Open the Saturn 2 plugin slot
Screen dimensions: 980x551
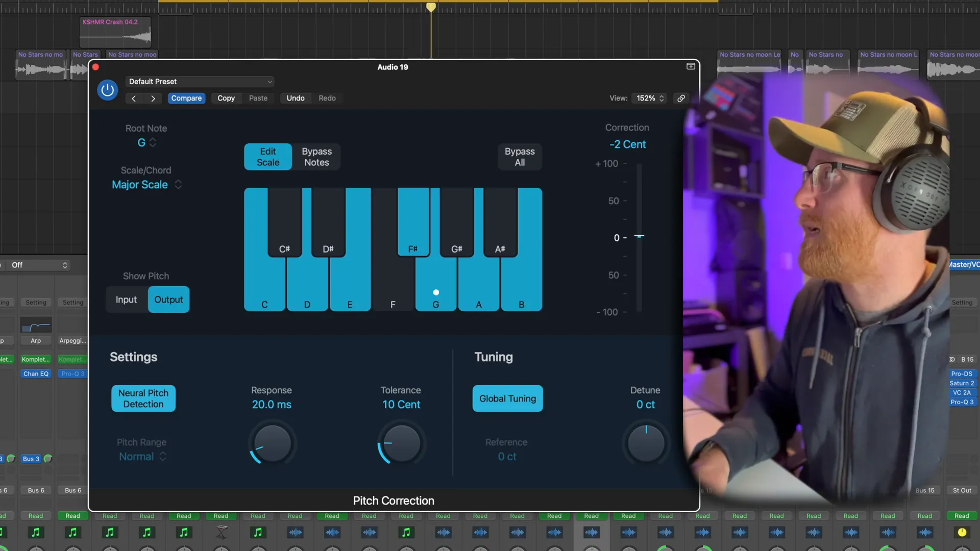tap(962, 383)
